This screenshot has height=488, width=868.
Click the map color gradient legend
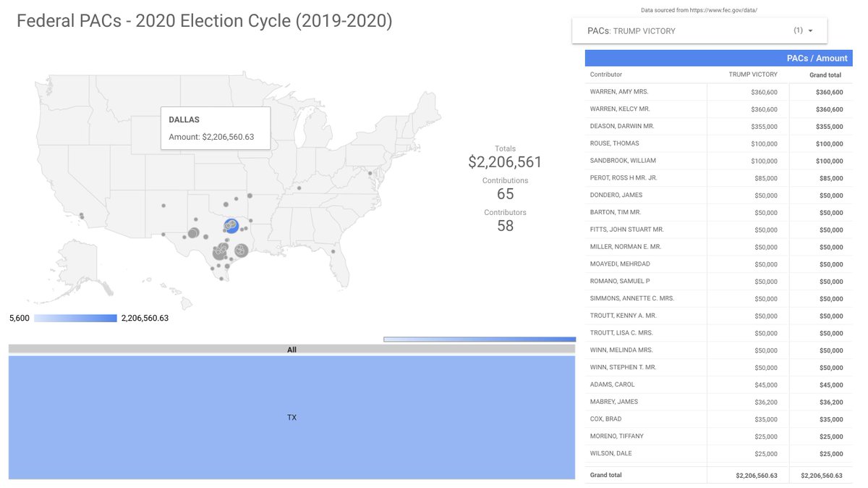[75, 318]
